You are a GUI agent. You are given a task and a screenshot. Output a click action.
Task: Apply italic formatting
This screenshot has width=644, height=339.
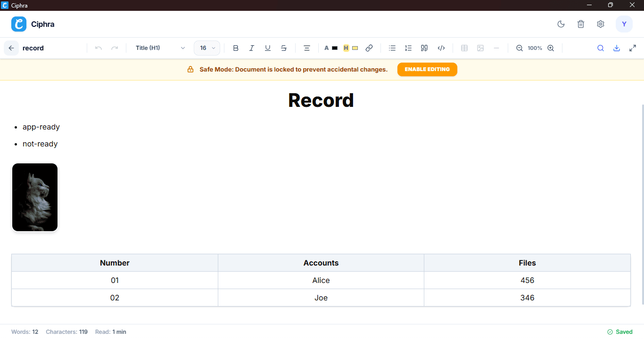[x=252, y=48]
